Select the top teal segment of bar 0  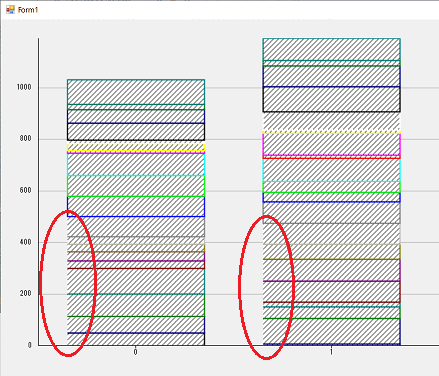coord(136,92)
